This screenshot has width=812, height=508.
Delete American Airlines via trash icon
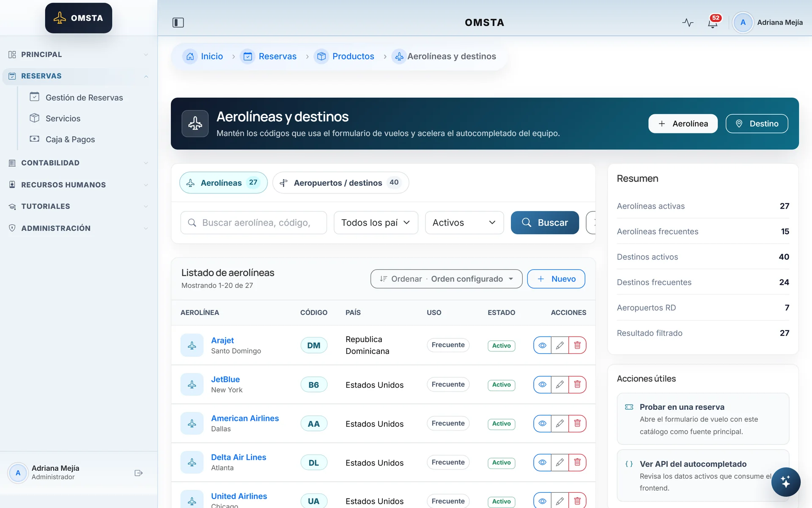tap(577, 423)
